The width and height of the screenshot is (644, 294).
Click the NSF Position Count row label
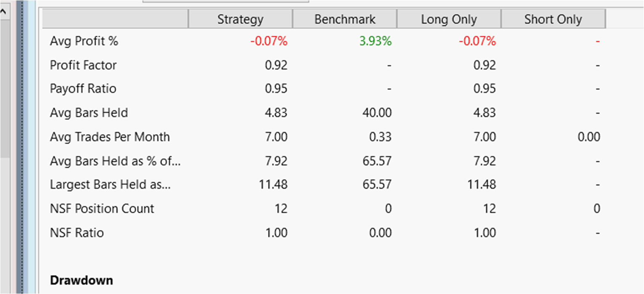[x=102, y=208]
